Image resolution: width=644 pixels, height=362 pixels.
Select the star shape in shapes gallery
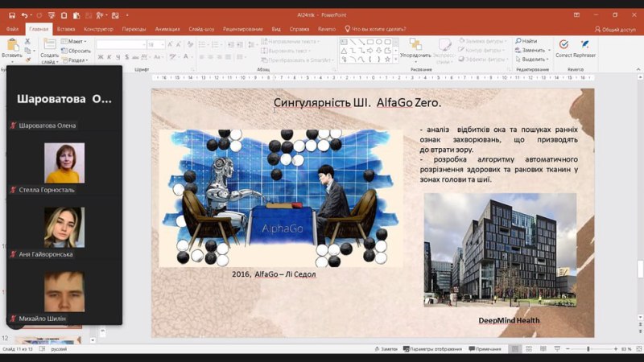(x=387, y=59)
